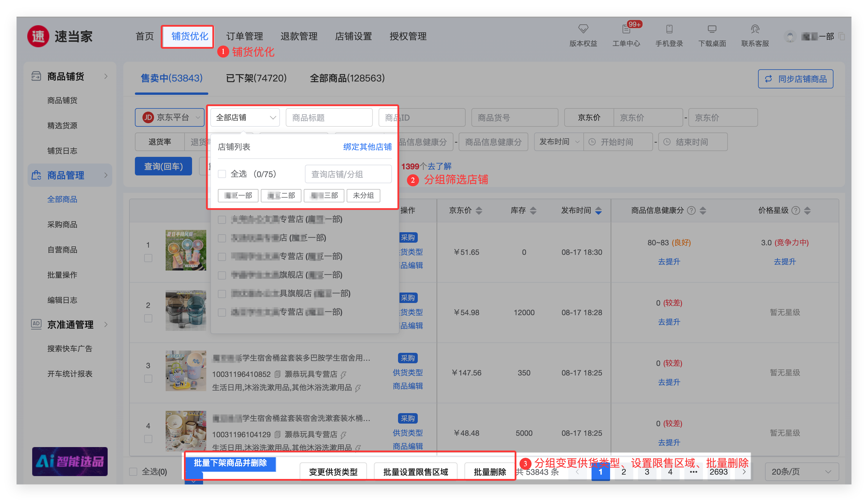Expand the 京东平台 platform selector
The width and height of the screenshot is (868, 501).
[x=170, y=118]
